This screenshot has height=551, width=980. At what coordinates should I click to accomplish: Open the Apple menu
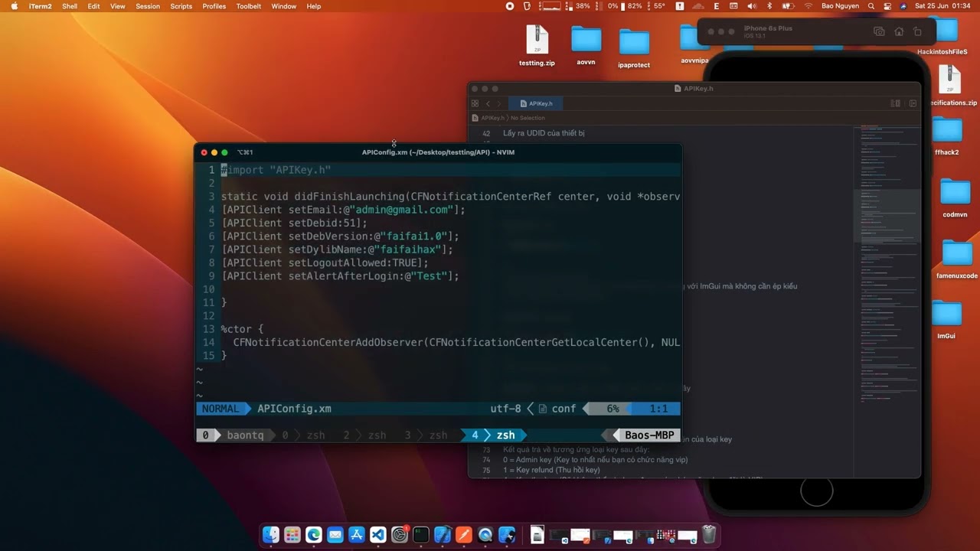coord(14,6)
